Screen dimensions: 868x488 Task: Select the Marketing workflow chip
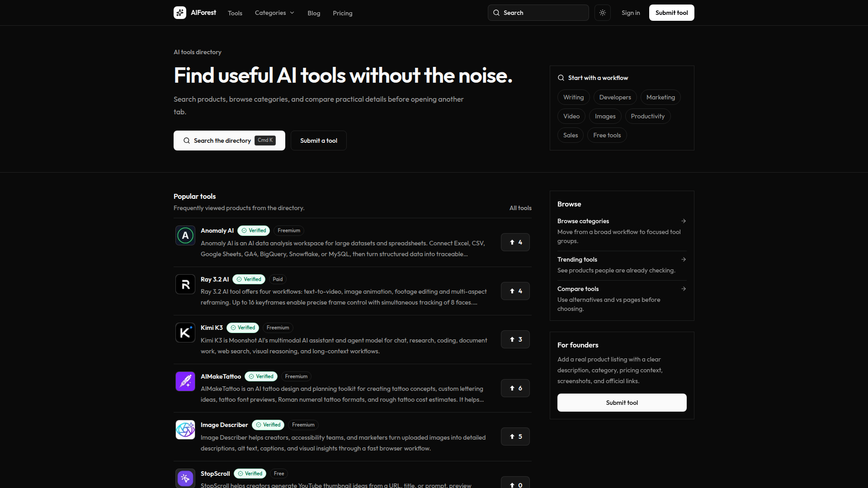[x=660, y=97]
